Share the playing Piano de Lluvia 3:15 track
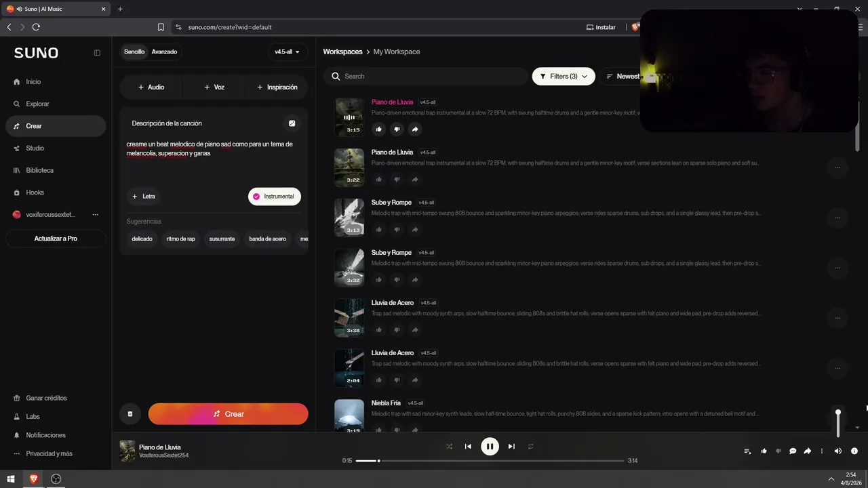 coord(415,129)
